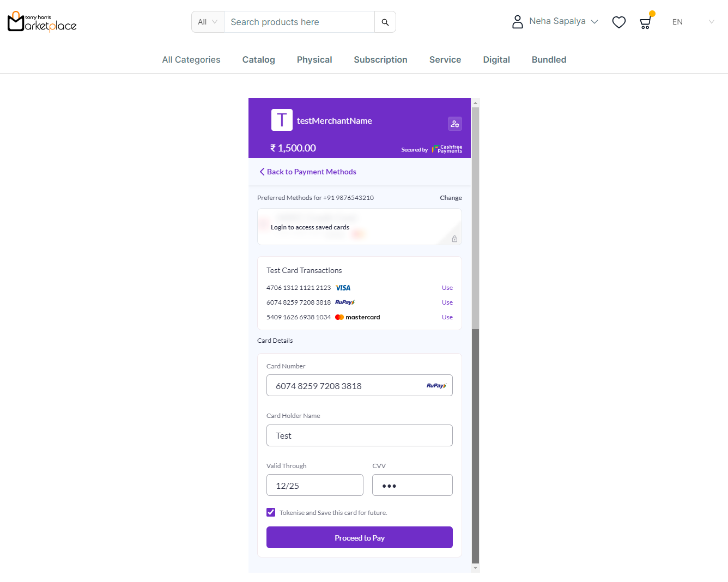
Task: Uncheck Tokenise and Save this card
Action: (x=271, y=512)
